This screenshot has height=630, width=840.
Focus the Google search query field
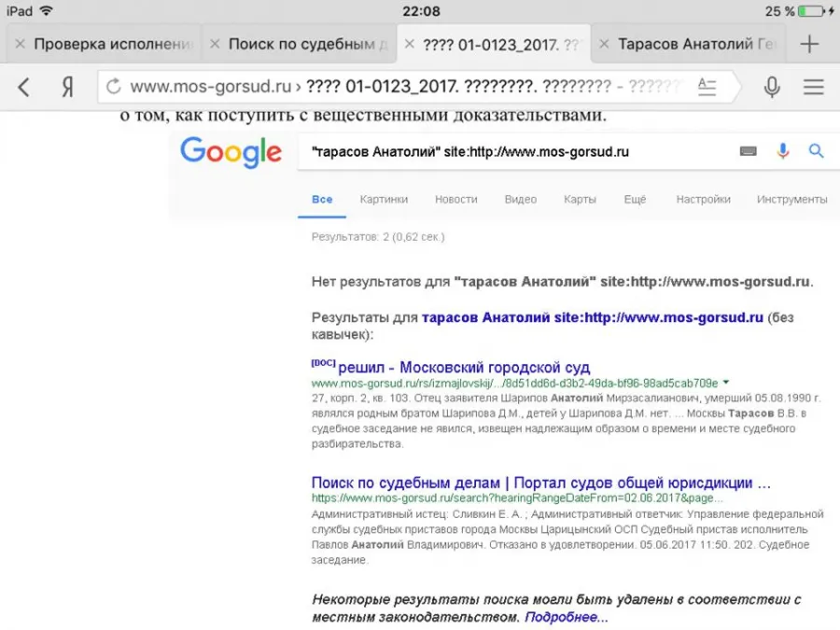coord(514,151)
